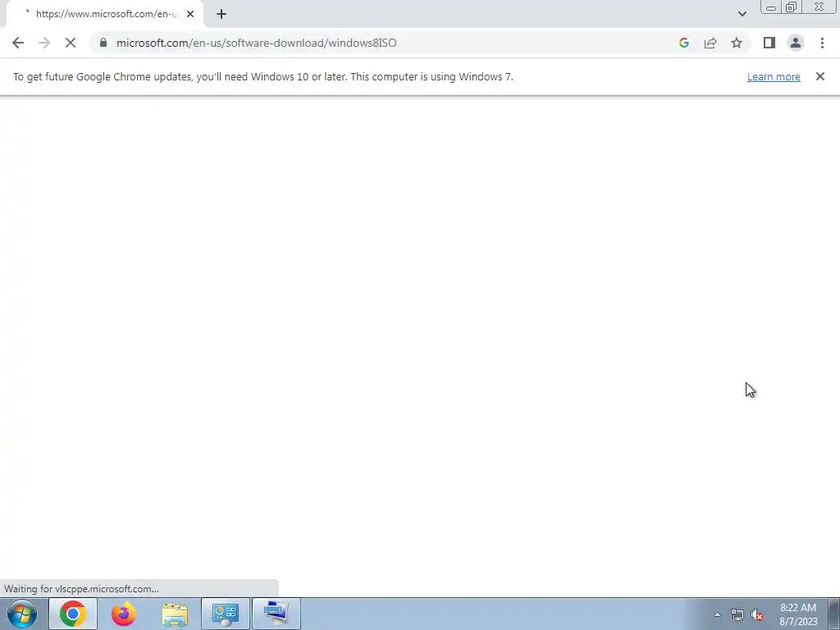Open network status tray icon
The width and height of the screenshot is (840, 630).
coord(737,614)
